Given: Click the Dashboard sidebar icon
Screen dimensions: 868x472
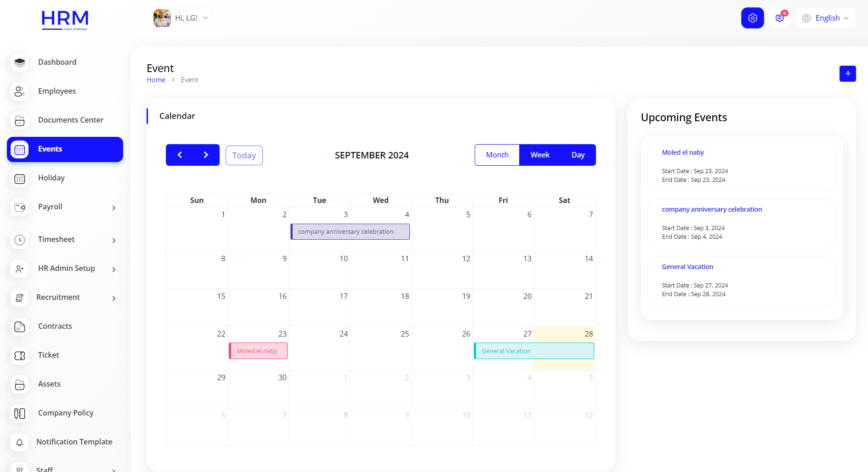Looking at the screenshot, I should click(20, 62).
